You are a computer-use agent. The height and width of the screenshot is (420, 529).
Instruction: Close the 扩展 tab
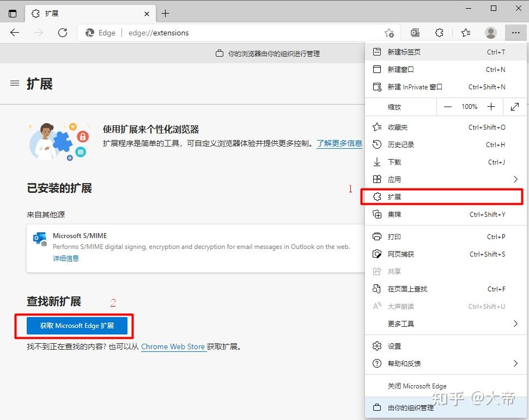point(147,14)
